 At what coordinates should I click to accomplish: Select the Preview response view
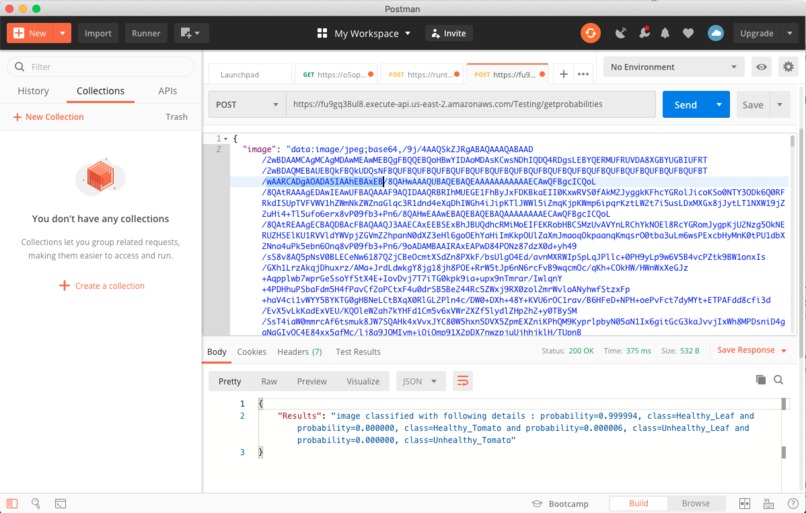point(312,381)
